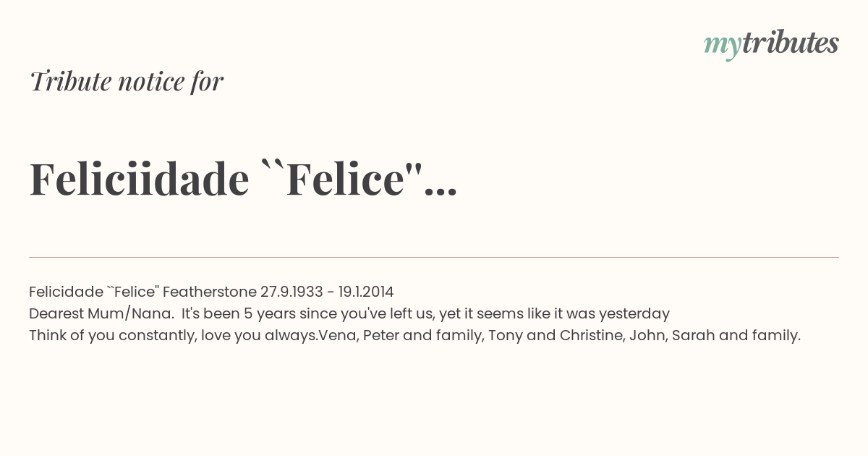Image resolution: width=868 pixels, height=456 pixels.
Task: Click the birth date 27.9.1933
Action: pos(292,292)
